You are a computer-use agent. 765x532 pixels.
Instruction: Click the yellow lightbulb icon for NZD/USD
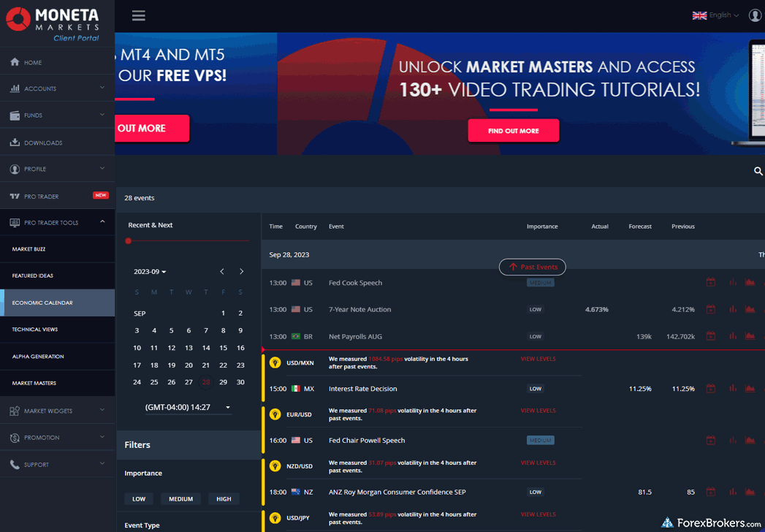click(x=275, y=466)
